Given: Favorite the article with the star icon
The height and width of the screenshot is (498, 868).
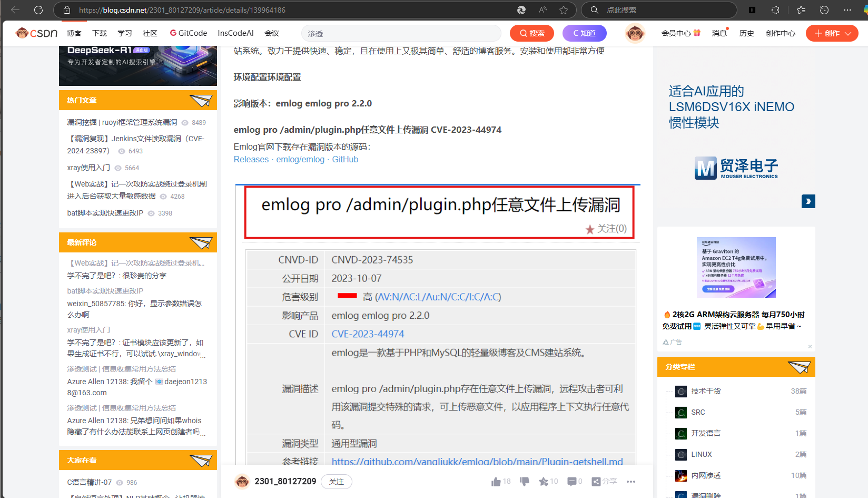Looking at the screenshot, I should (544, 482).
